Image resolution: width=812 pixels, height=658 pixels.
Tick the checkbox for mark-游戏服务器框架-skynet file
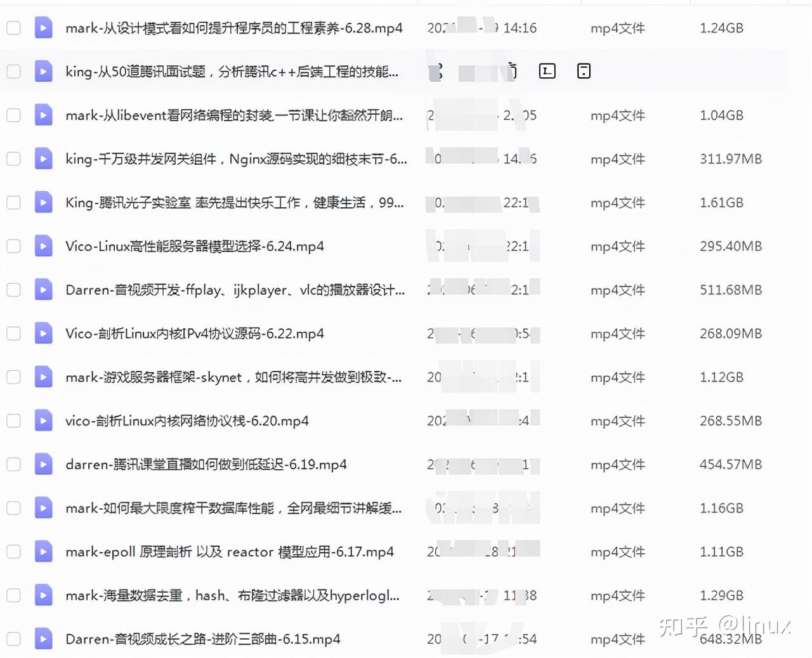[13, 377]
